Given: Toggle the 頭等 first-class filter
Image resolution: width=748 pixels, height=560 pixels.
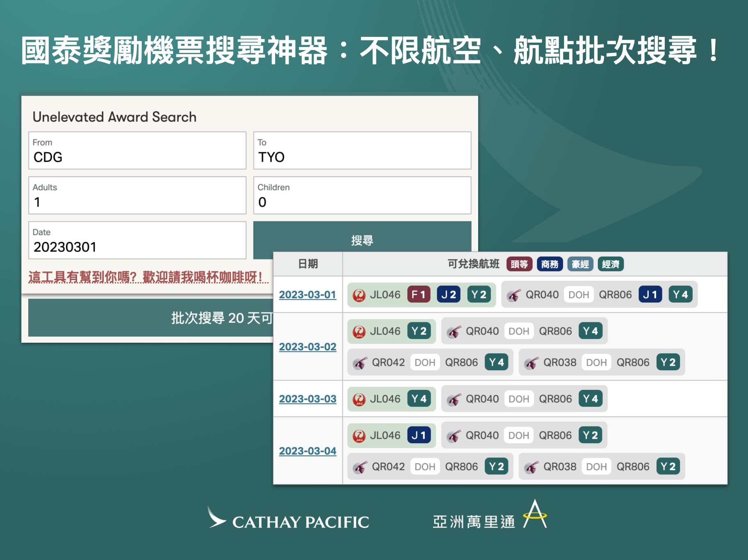Looking at the screenshot, I should point(520,264).
